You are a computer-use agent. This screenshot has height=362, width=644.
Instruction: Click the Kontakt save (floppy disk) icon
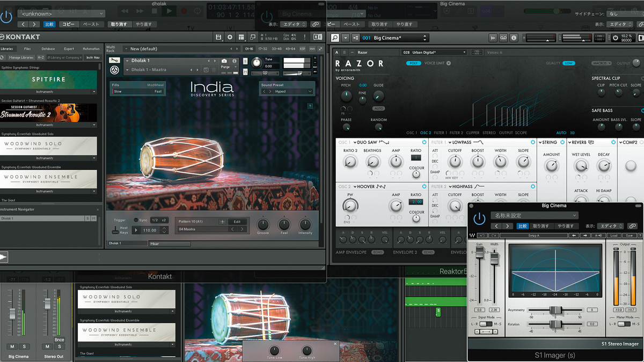[x=218, y=37]
